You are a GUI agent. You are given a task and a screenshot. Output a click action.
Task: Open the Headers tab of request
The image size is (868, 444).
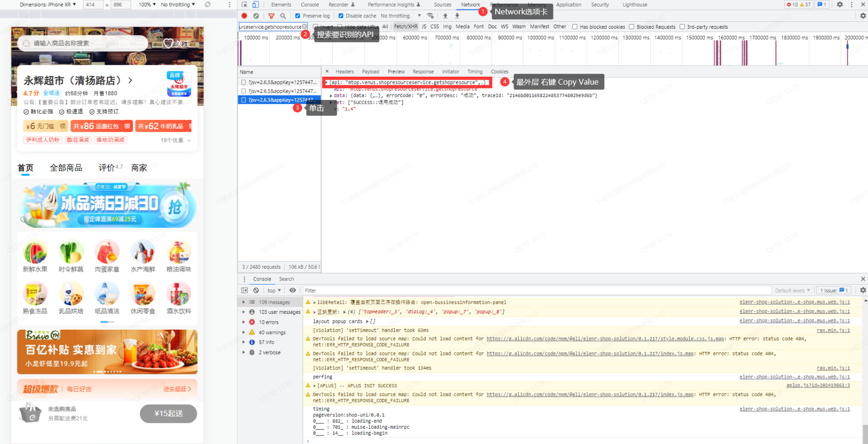click(x=345, y=71)
